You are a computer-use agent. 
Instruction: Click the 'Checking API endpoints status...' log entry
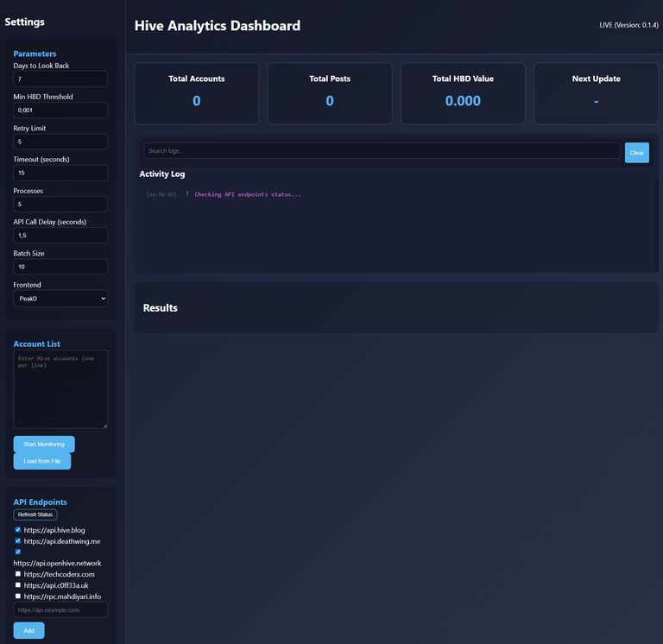(x=248, y=194)
